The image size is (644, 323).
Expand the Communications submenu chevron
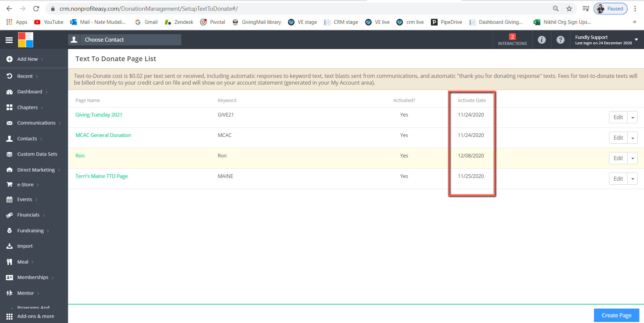coord(60,123)
